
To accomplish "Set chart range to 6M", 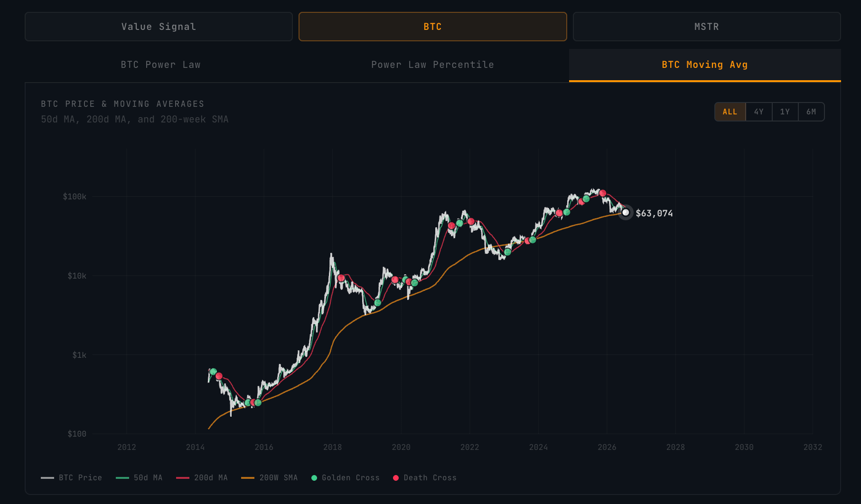I will 811,112.
